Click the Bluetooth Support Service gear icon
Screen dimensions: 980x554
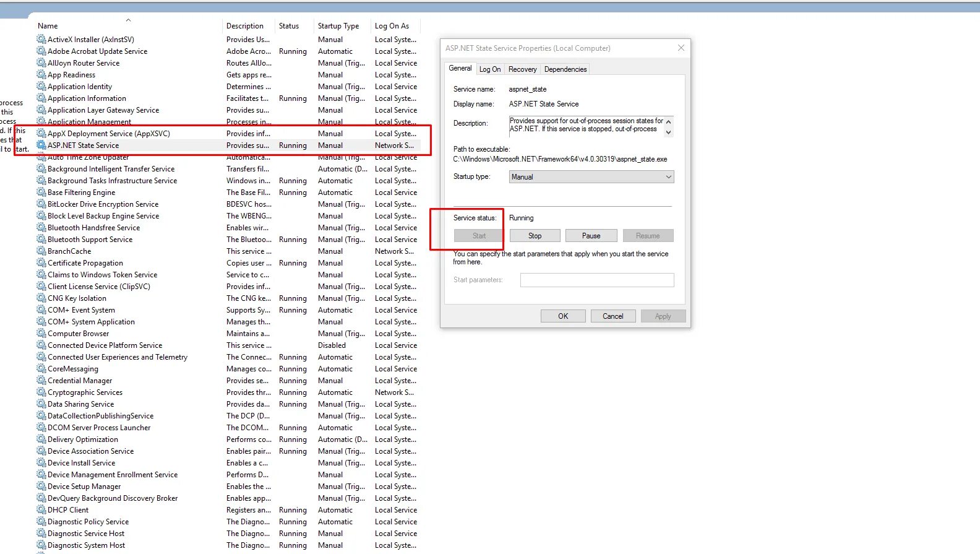point(41,239)
